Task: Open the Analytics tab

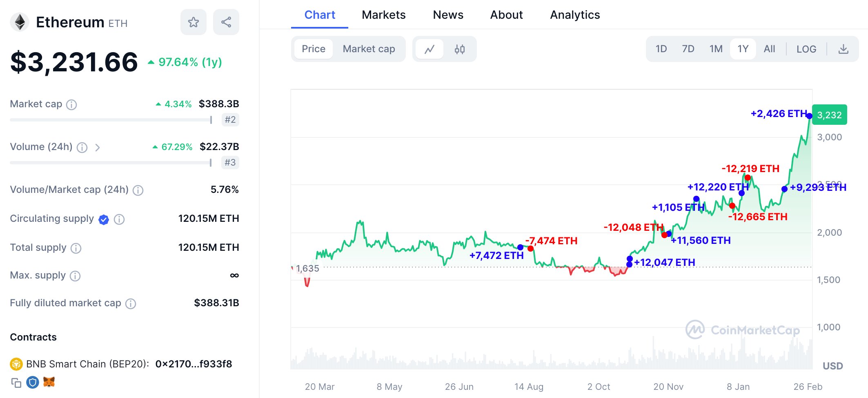Action: 575,15
